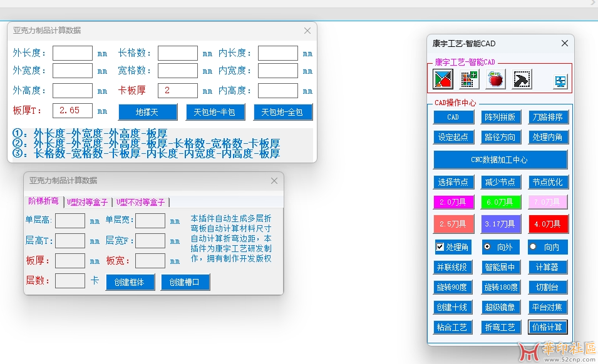Screen dimensions: 598x364
Task: Click the 内宽度 input field
Action: pyautogui.click(x=278, y=71)
